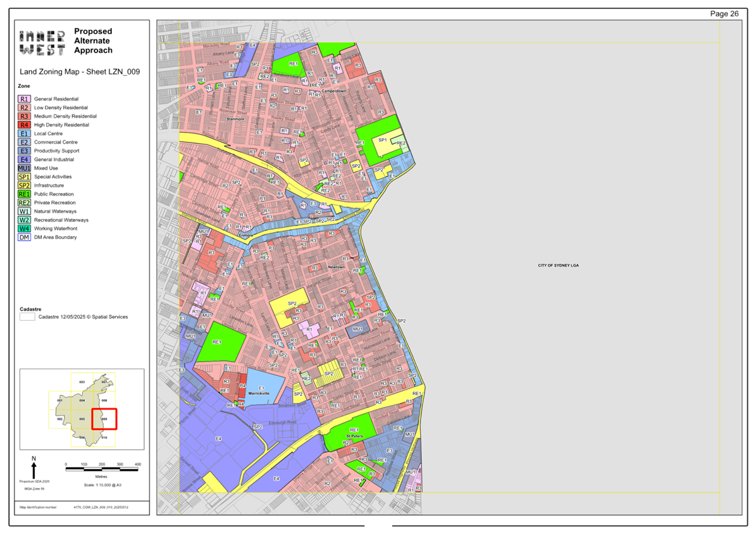The height and width of the screenshot is (534, 756).
Task: Click tile 001 in the inset map
Action: click(x=60, y=400)
